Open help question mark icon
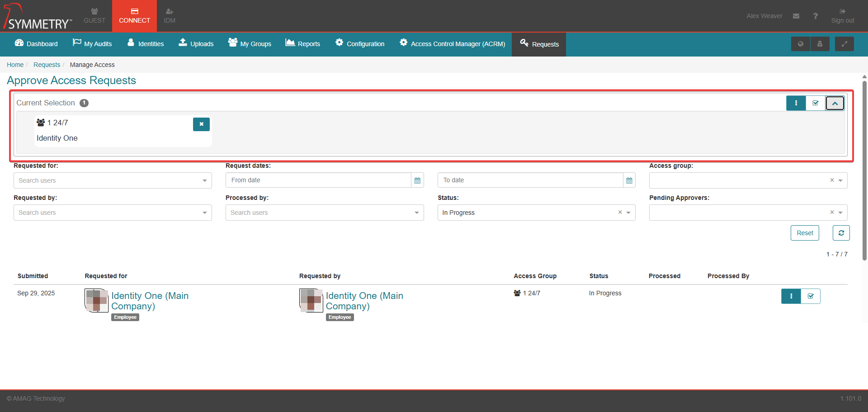The width and height of the screenshot is (868, 412). 815,16
